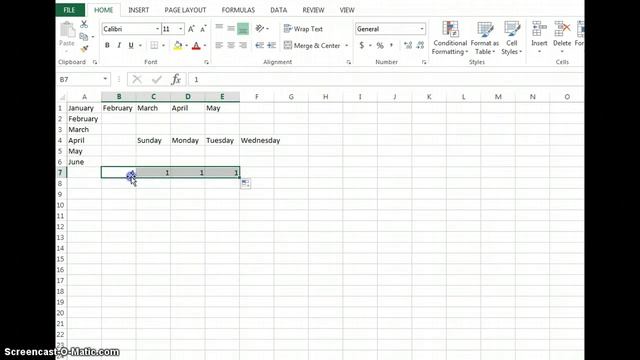Align text right
This screenshot has height=360, width=640.
click(243, 45)
